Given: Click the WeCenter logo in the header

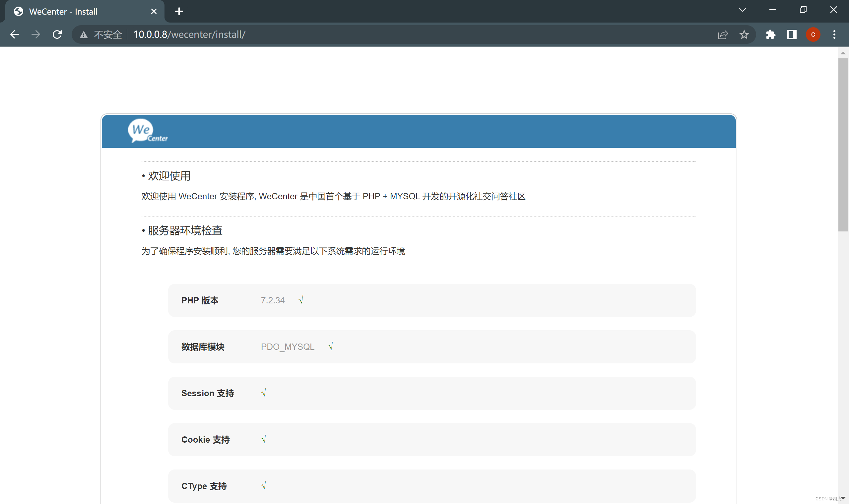Looking at the screenshot, I should (x=148, y=132).
